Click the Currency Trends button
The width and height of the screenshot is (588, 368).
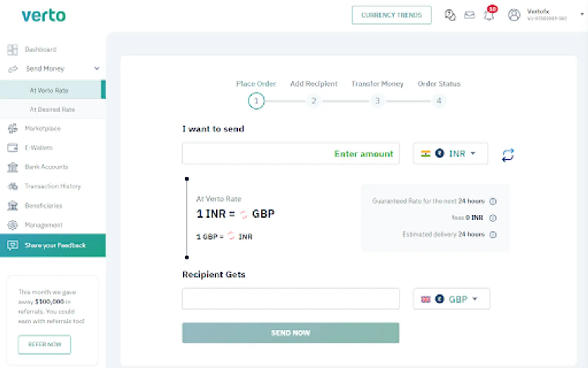coord(391,15)
